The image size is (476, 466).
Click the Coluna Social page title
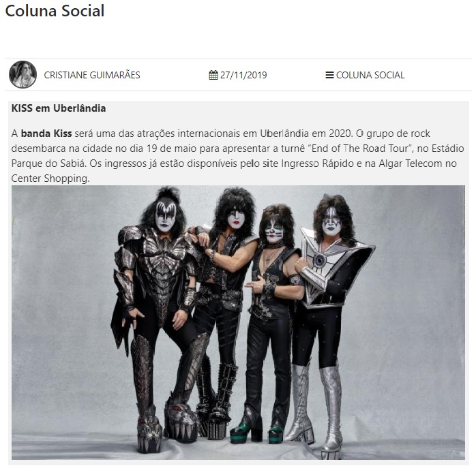pyautogui.click(x=55, y=11)
